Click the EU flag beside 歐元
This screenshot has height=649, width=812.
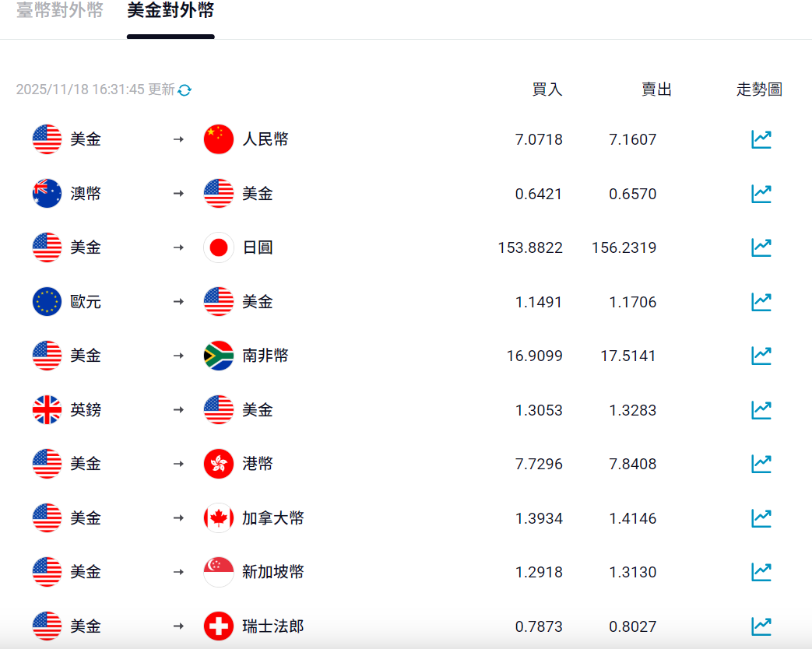(x=47, y=301)
